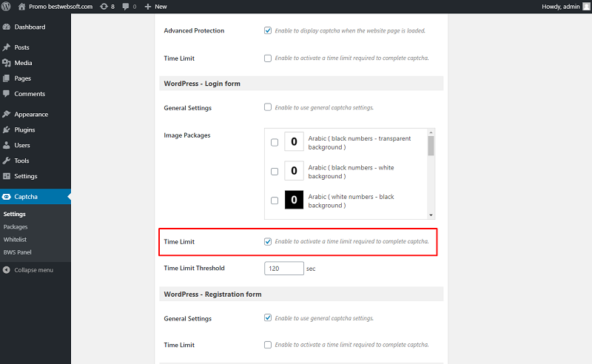Check Arabic black numbers transparent background package
This screenshot has height=364, width=592.
click(275, 142)
